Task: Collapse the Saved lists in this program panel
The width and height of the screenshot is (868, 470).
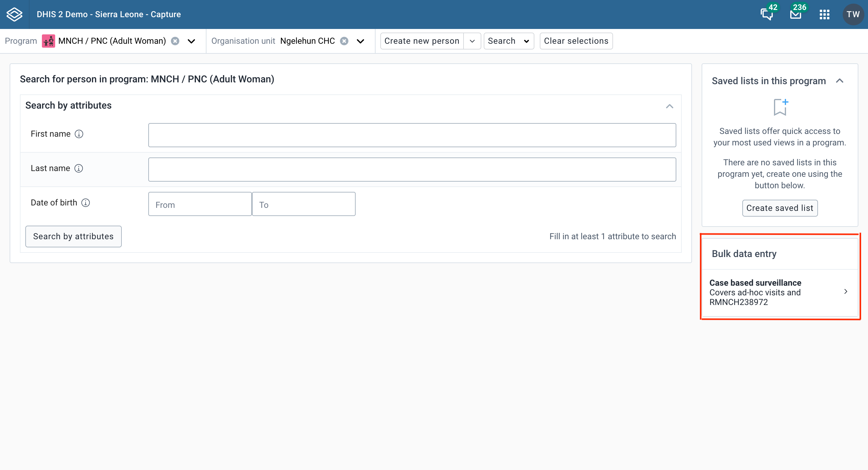Action: pos(840,81)
